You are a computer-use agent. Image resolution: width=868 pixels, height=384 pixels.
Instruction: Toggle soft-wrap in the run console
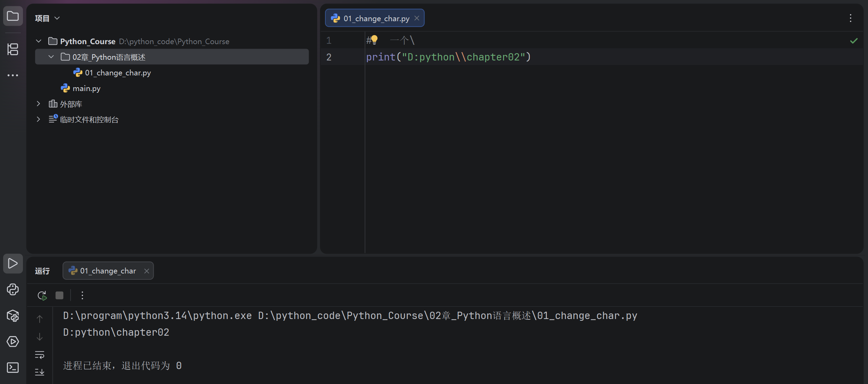(40, 355)
